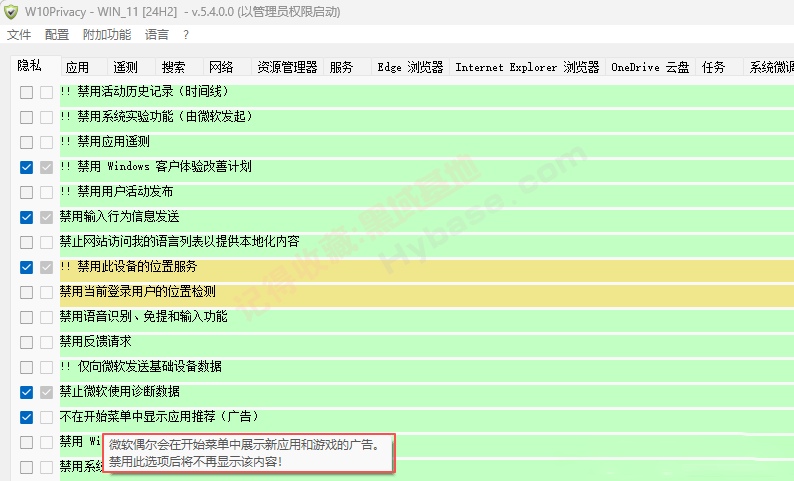The image size is (794, 481).
Task: Open the 语言 menu
Action: coord(156,34)
